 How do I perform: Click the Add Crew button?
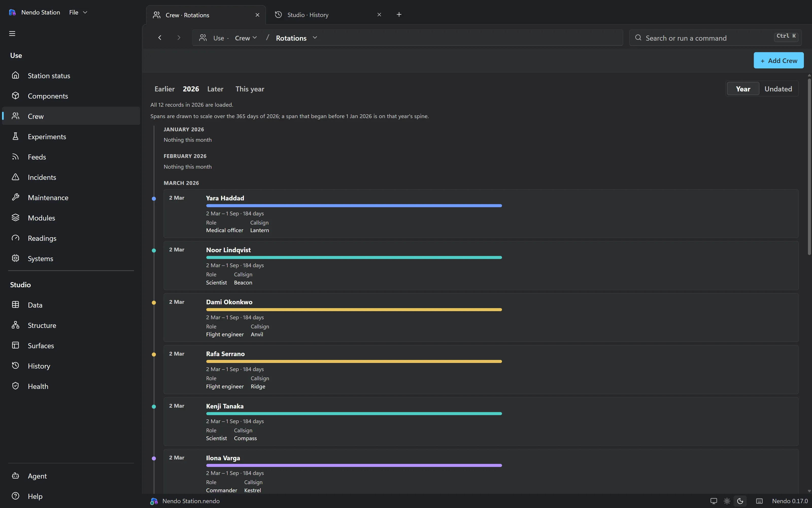(779, 60)
